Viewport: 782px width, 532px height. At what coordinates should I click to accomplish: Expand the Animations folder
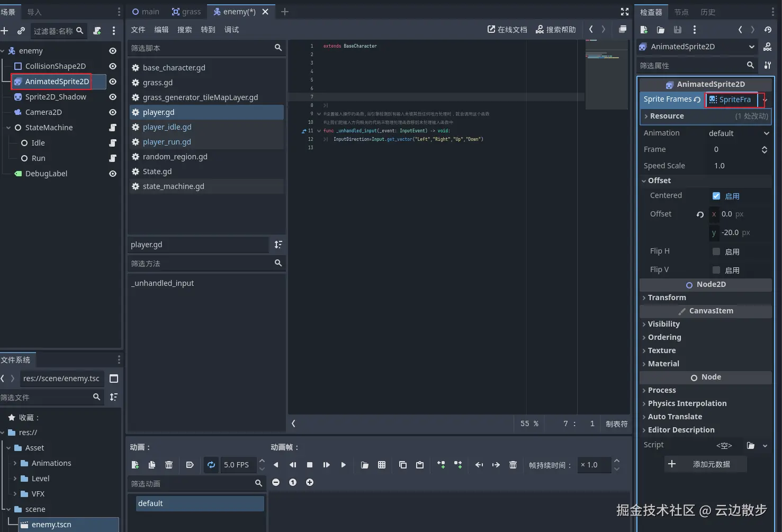[15, 463]
